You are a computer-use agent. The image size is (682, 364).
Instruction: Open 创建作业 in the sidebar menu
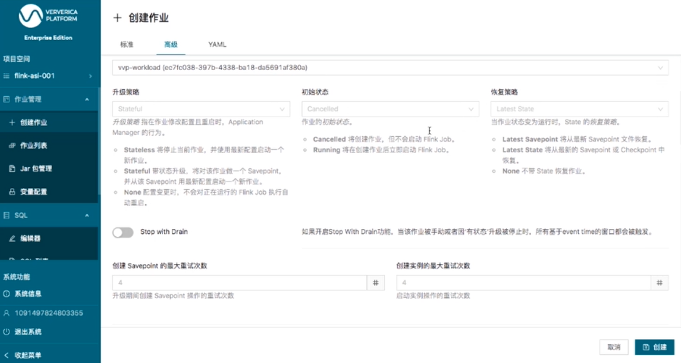[50, 123]
